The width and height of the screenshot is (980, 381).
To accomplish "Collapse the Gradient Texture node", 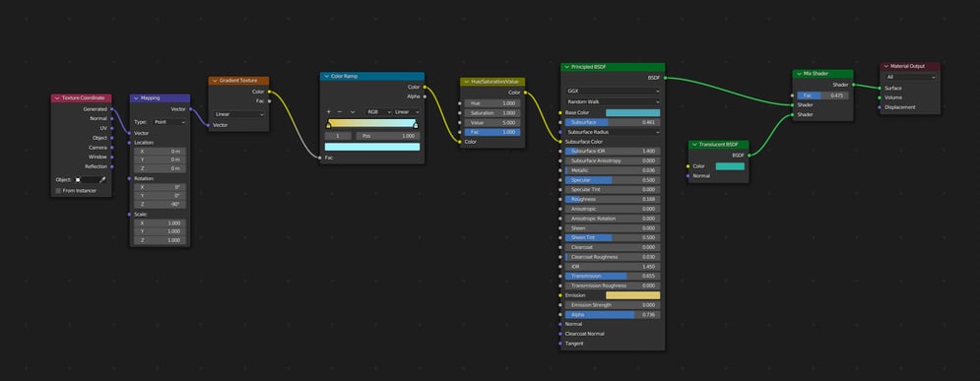I will pyautogui.click(x=215, y=81).
